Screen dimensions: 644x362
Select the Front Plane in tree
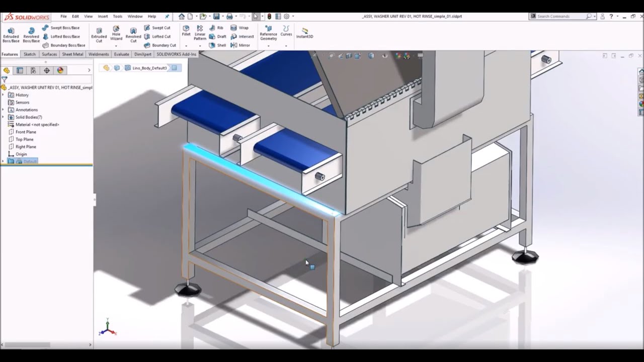pyautogui.click(x=26, y=132)
